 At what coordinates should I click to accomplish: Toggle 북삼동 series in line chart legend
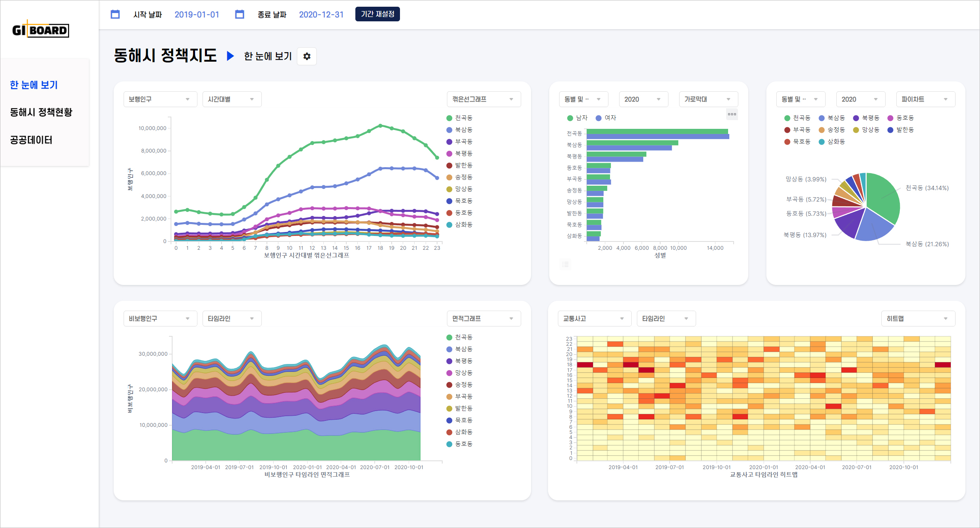(460, 130)
